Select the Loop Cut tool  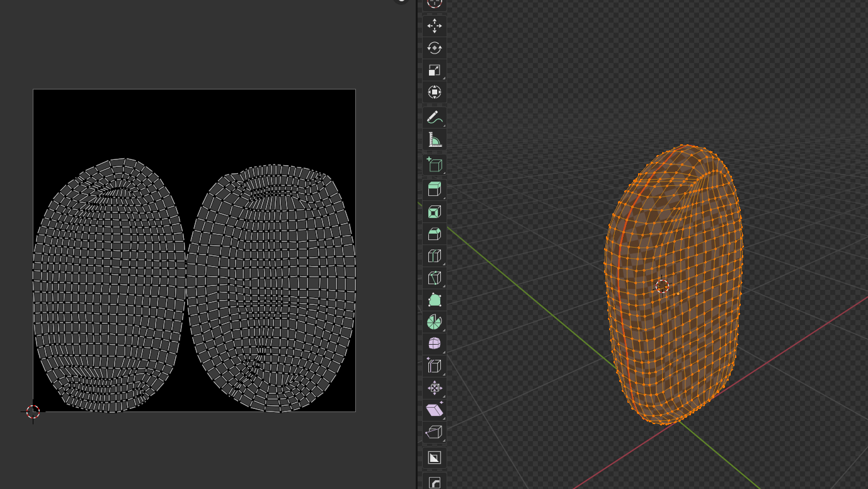pos(435,256)
